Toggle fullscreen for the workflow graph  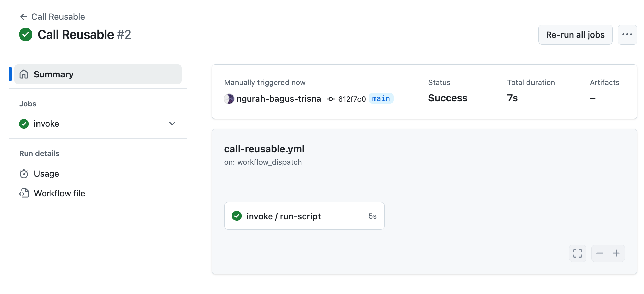click(x=577, y=253)
